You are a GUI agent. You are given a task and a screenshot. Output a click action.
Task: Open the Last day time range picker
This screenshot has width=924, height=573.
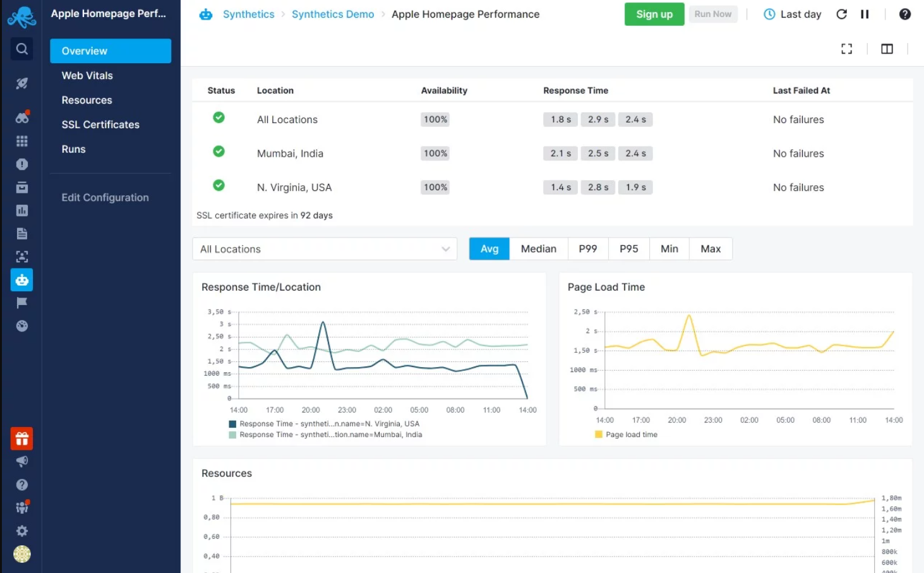tap(792, 14)
